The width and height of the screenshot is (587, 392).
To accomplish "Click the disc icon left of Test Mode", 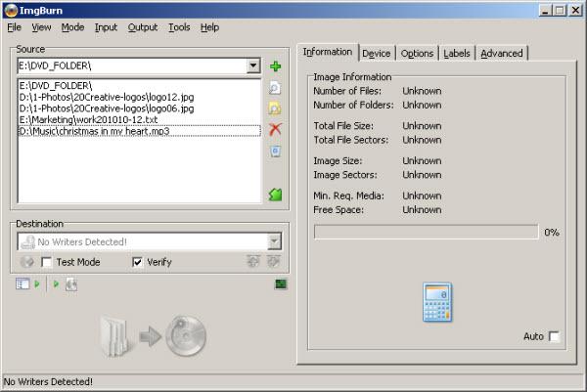I will tap(27, 262).
